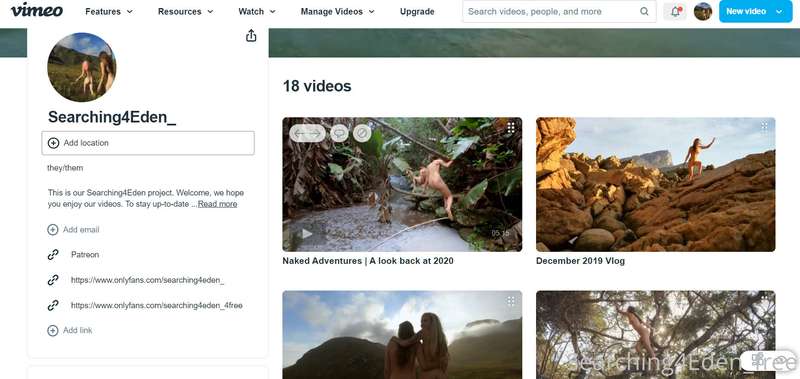Viewport: 800px width, 379px height.
Task: Click the large profile picture
Action: (82, 67)
